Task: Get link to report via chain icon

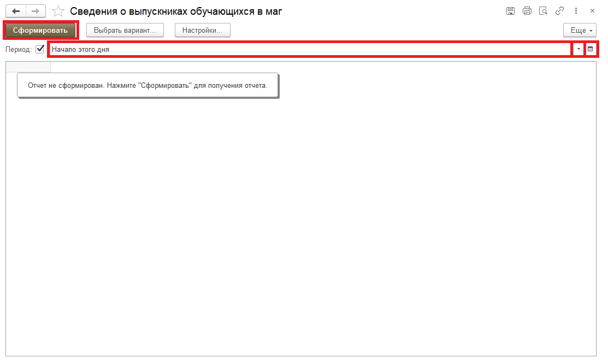Action: 559,11
